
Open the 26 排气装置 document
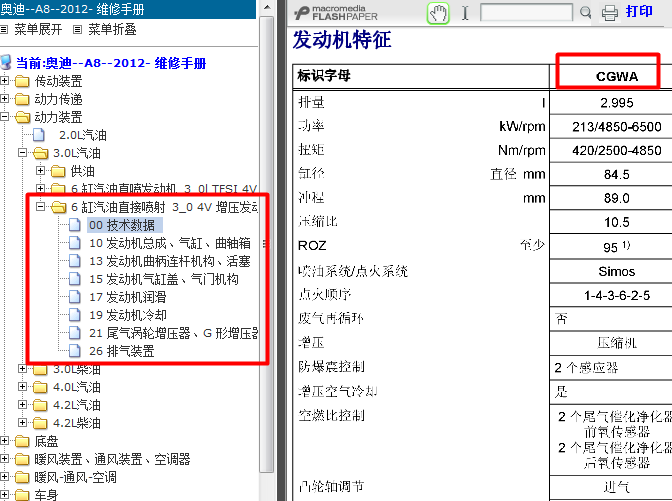tap(122, 351)
